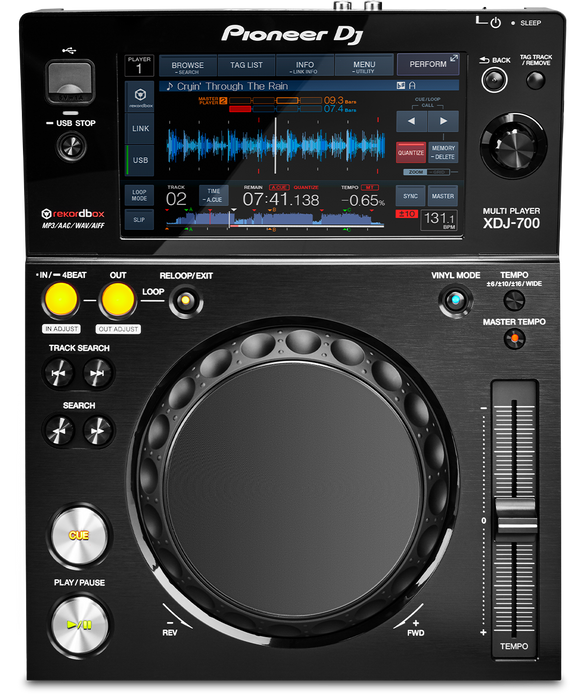Toggle LOOP MODE on screen
The width and height of the screenshot is (582, 700).
coord(139,195)
